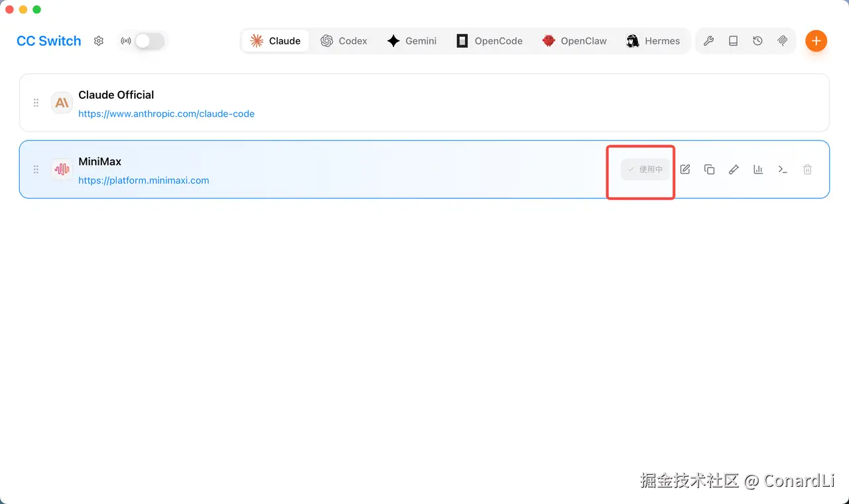Viewport: 849px width, 504px height.
Task: Add a new provider with orange plus
Action: tap(816, 41)
